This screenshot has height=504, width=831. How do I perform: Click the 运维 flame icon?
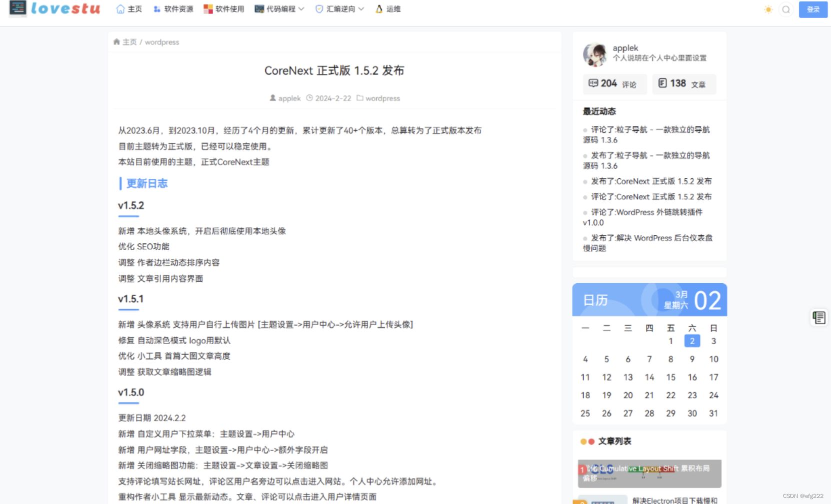coord(378,8)
